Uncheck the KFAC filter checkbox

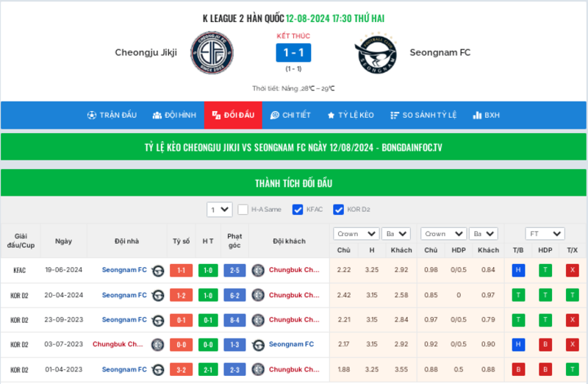tap(298, 210)
